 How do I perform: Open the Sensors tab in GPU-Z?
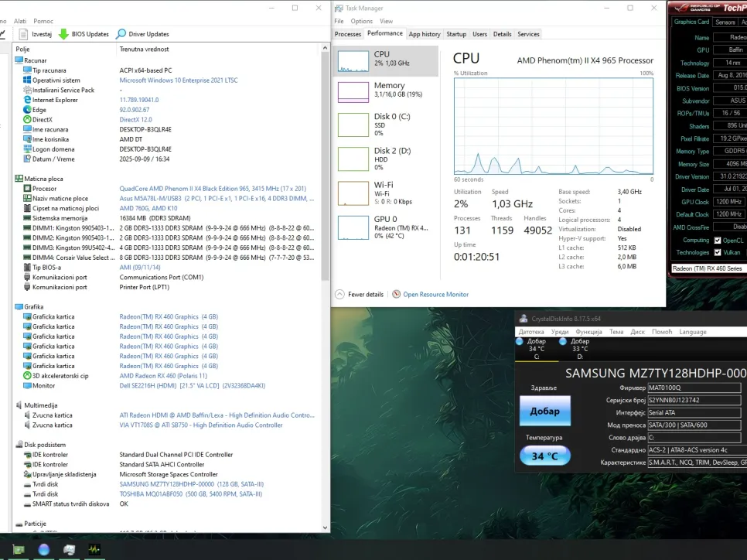[725, 22]
